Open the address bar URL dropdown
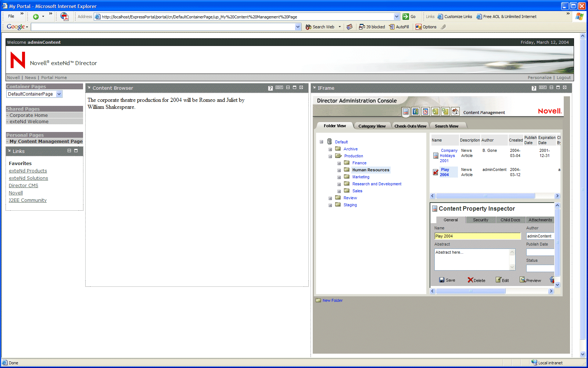This screenshot has height=368, width=588. [397, 17]
